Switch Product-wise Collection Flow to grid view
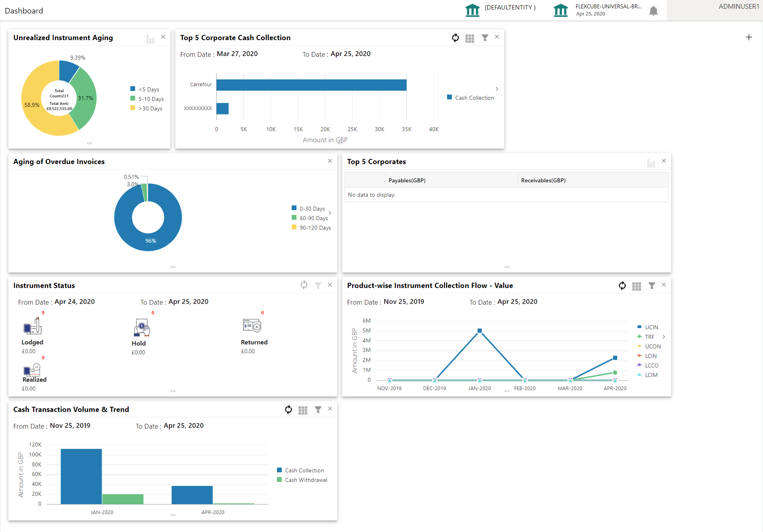 637,286
